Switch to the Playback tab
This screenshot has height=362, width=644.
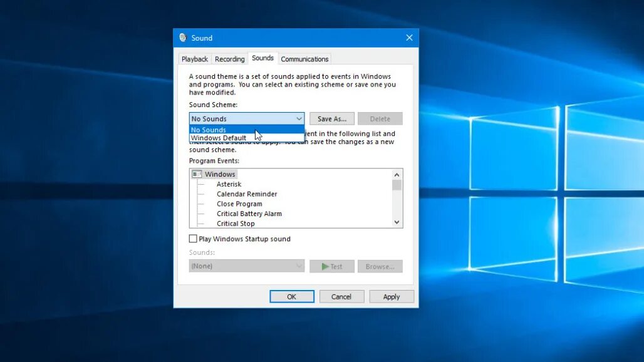[x=195, y=59]
